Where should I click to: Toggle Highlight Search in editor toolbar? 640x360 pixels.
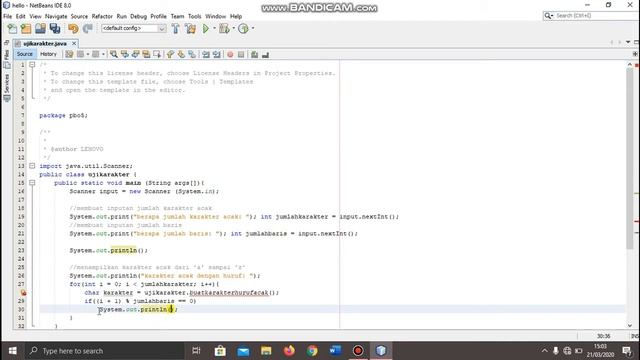point(146,54)
